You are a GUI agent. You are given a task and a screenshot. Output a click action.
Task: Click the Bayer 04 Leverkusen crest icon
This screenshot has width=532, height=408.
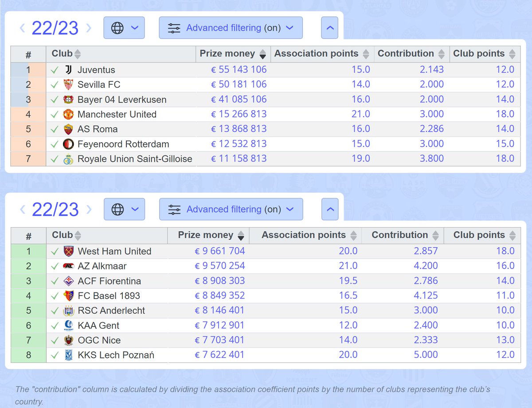[68, 99]
